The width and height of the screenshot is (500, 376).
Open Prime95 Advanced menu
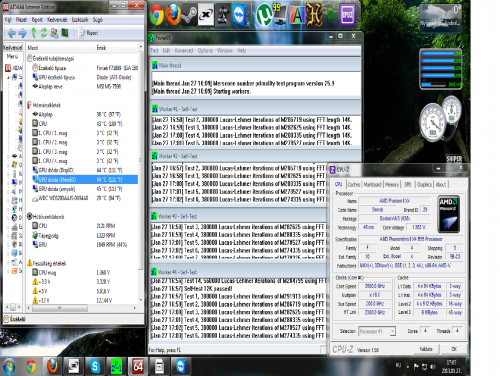tap(184, 51)
